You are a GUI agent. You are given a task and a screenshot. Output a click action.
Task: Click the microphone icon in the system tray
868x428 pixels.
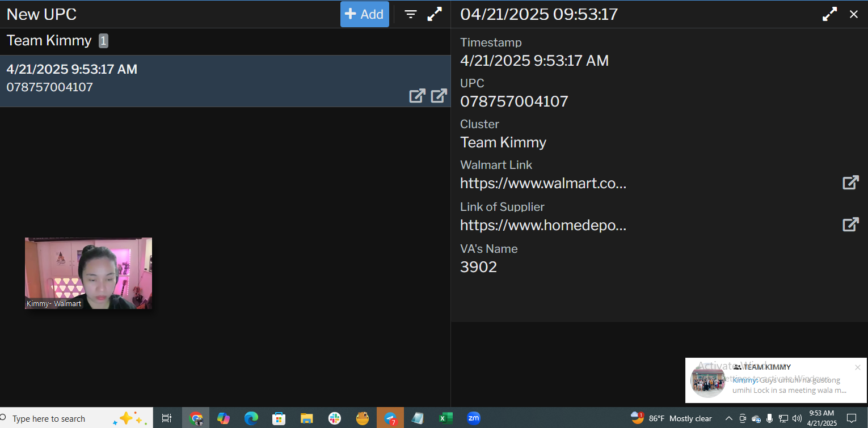(770, 418)
